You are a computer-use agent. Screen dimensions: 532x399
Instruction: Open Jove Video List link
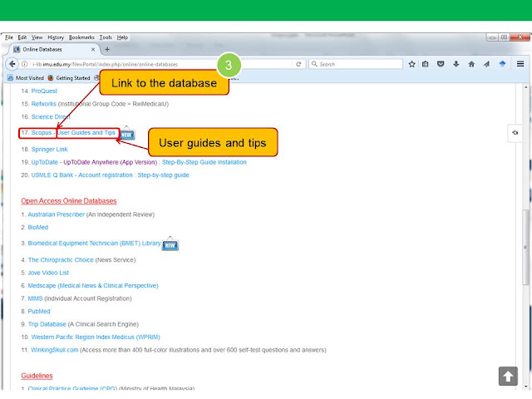(x=48, y=273)
